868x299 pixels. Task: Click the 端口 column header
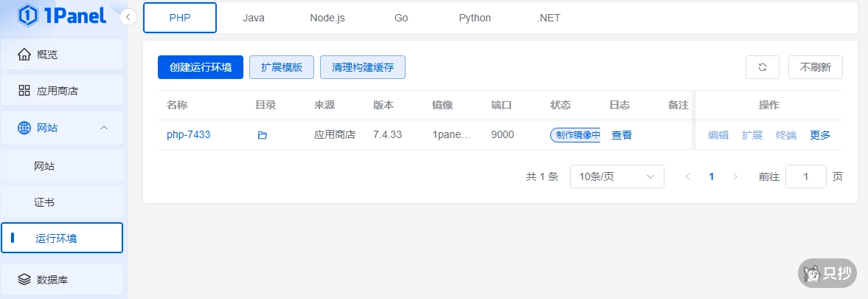501,105
